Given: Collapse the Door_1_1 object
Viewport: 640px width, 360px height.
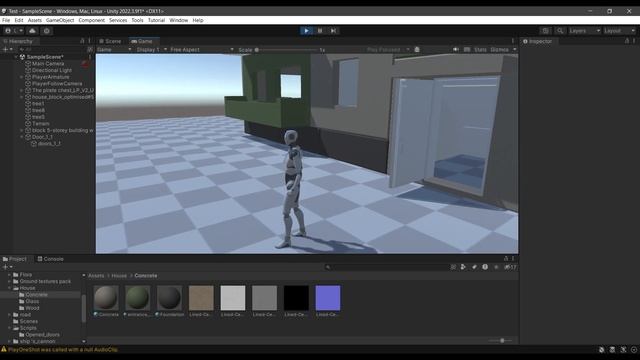Looking at the screenshot, I should point(22,137).
